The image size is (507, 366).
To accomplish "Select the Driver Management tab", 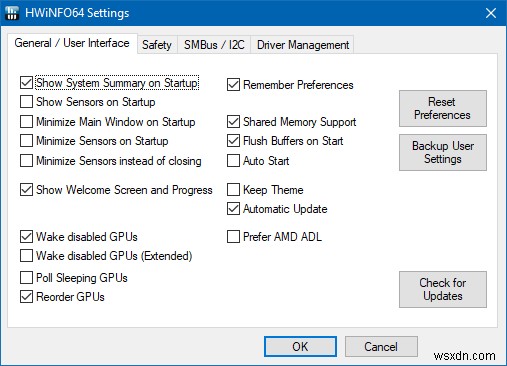I will (x=303, y=45).
